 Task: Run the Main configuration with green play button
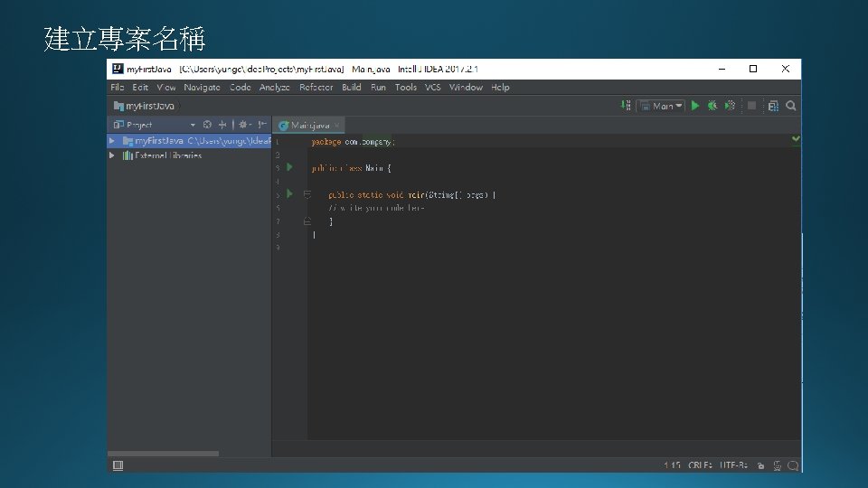[694, 106]
